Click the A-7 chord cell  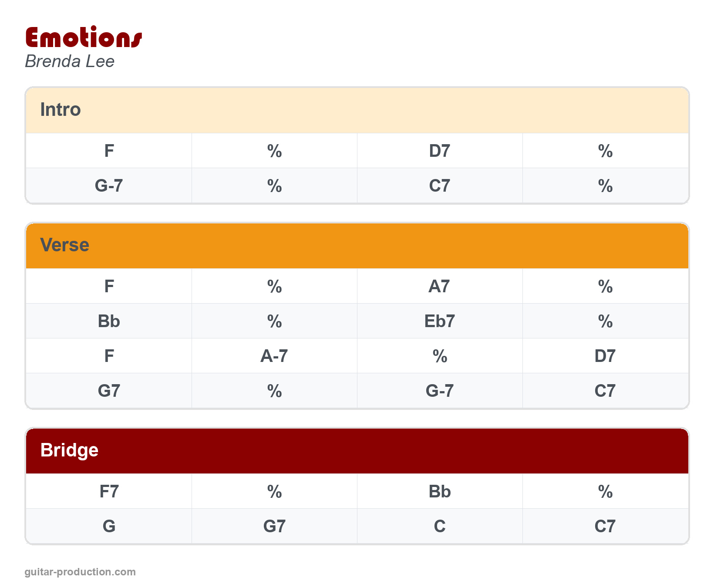pos(274,356)
